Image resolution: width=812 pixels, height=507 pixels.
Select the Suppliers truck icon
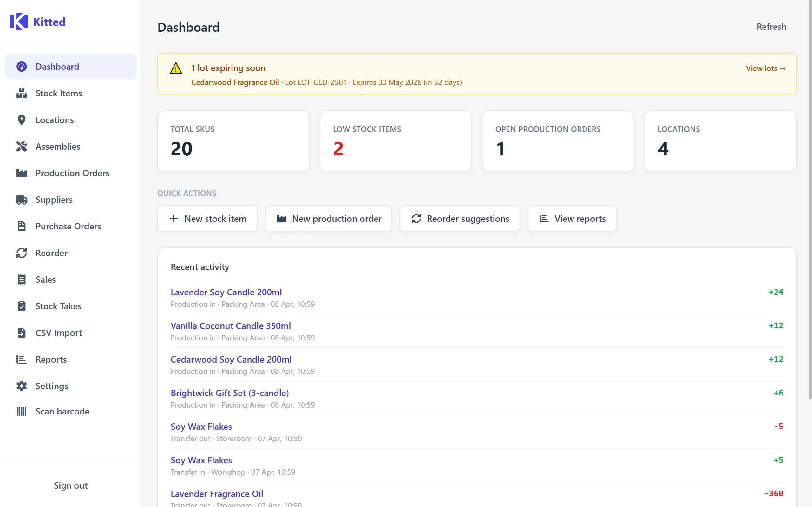(x=22, y=200)
